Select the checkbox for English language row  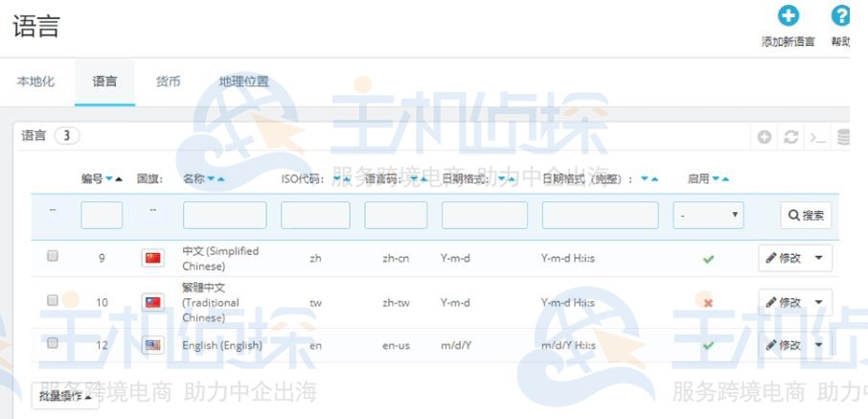coord(53,344)
